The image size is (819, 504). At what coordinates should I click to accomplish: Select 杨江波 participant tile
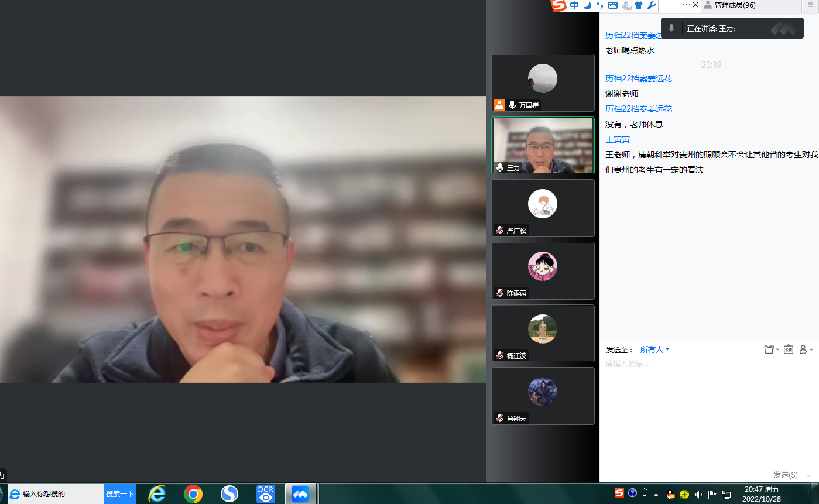click(543, 333)
